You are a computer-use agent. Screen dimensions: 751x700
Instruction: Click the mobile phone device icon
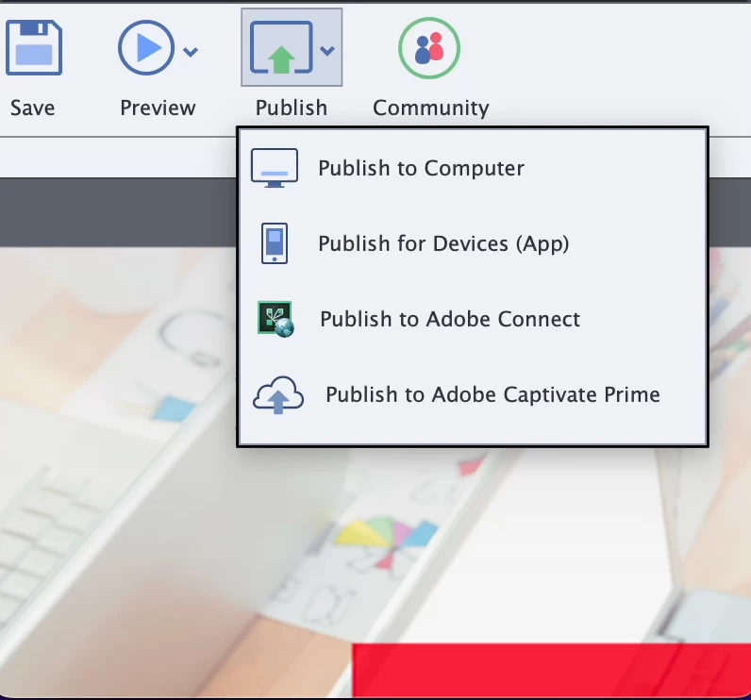[x=275, y=243]
